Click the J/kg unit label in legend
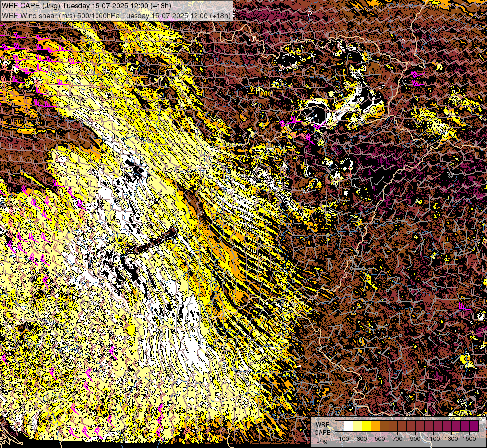This screenshot has width=487, height=448. click(322, 441)
